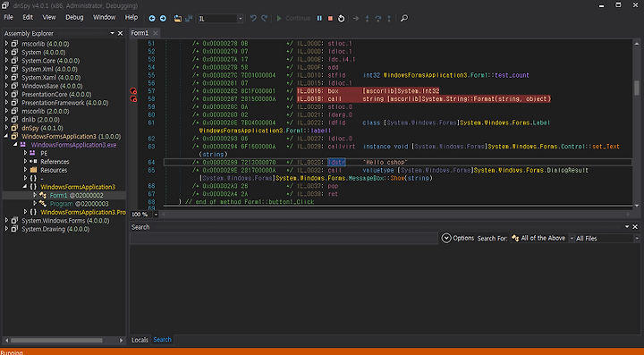Navigate forward with the blue right arrow
Image resolution: width=644 pixels, height=355 pixels.
click(x=163, y=19)
